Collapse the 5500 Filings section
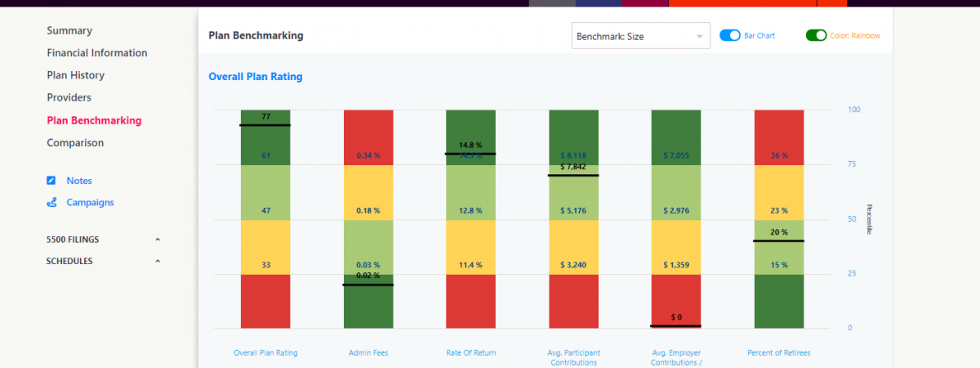Viewport: 980px width, 368px height. 158,240
